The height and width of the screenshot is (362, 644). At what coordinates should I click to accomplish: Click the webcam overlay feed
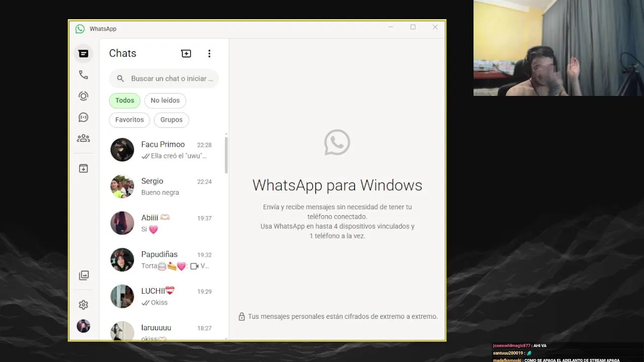(558, 48)
